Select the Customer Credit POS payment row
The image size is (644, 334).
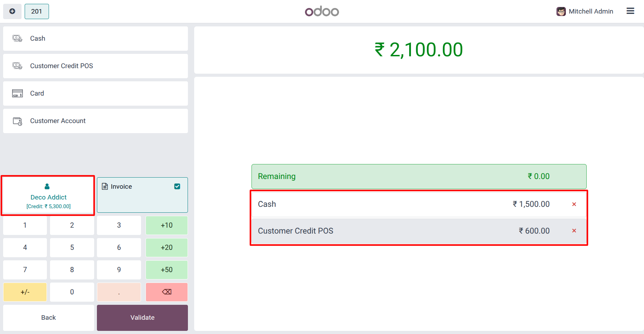coord(419,231)
